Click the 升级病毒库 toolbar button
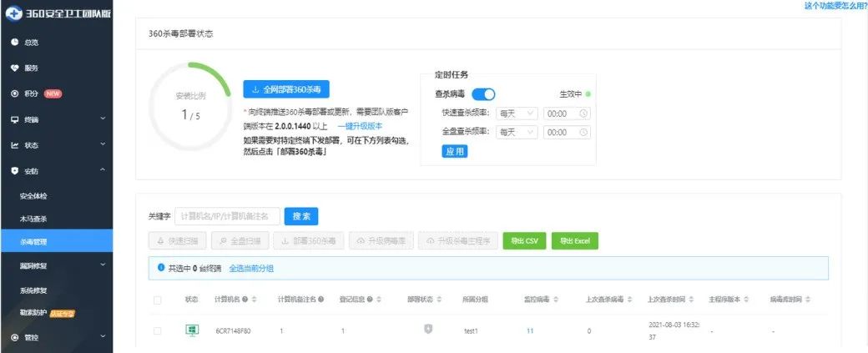Viewport: 868px width, 353px height. (381, 240)
